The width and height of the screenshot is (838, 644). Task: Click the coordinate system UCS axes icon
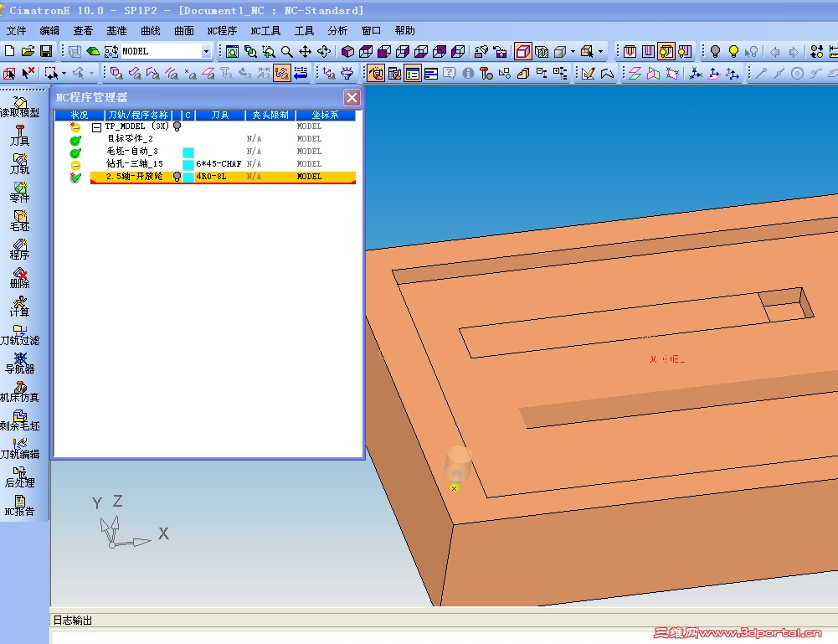tap(696, 73)
